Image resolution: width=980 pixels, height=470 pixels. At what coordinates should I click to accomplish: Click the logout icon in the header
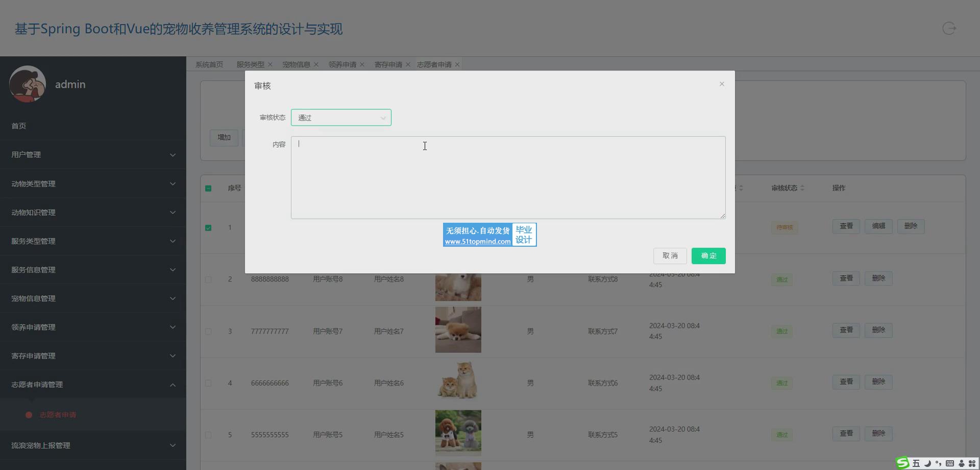click(949, 29)
